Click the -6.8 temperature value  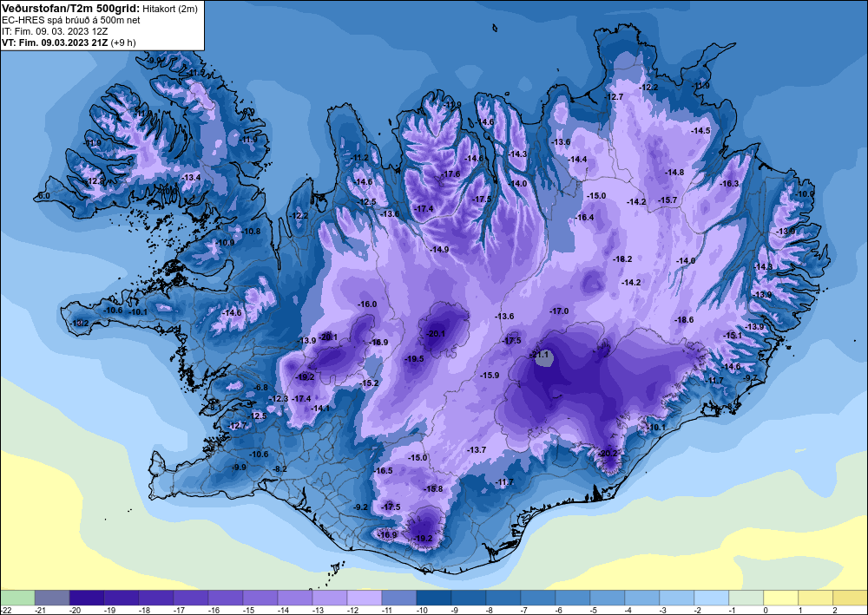coord(260,388)
